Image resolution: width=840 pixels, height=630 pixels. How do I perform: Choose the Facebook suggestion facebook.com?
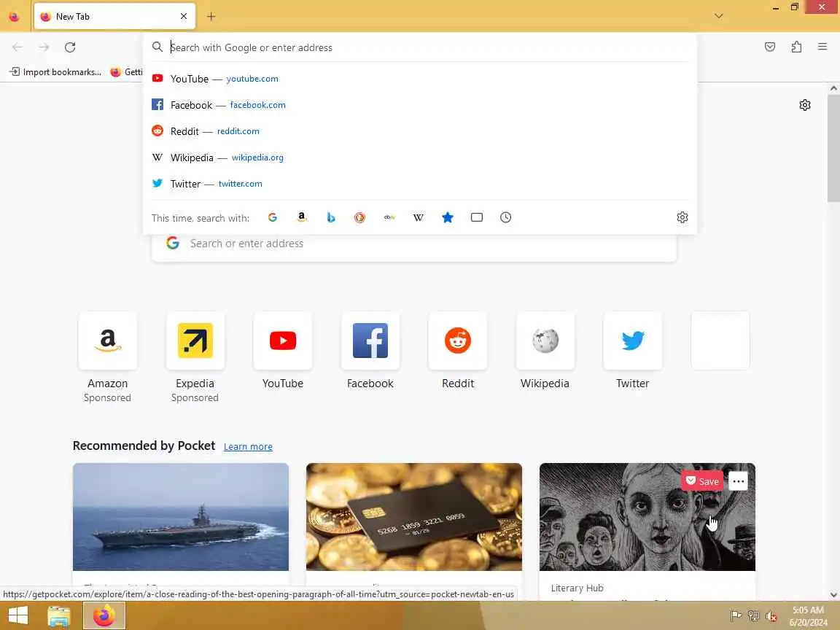(x=420, y=105)
